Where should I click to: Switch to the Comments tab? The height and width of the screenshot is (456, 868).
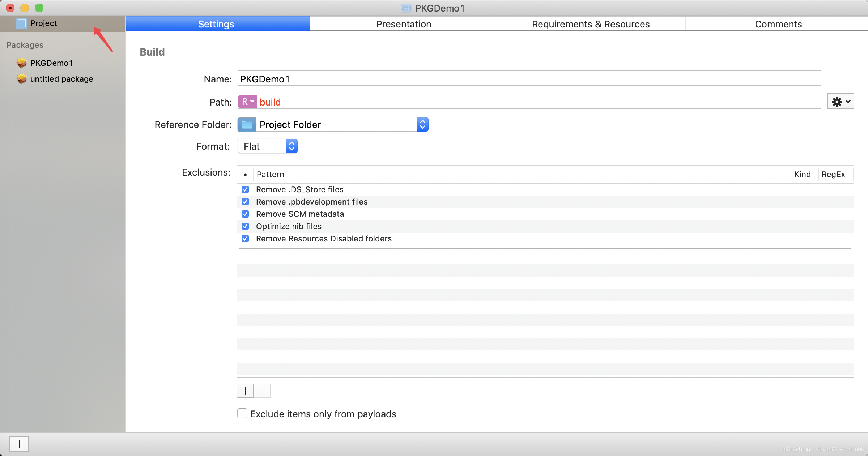778,24
